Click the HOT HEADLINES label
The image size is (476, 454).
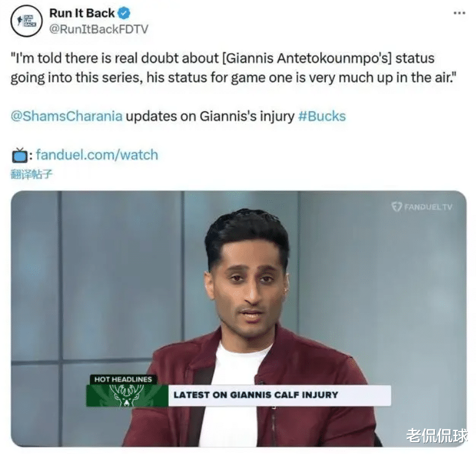click(x=123, y=379)
